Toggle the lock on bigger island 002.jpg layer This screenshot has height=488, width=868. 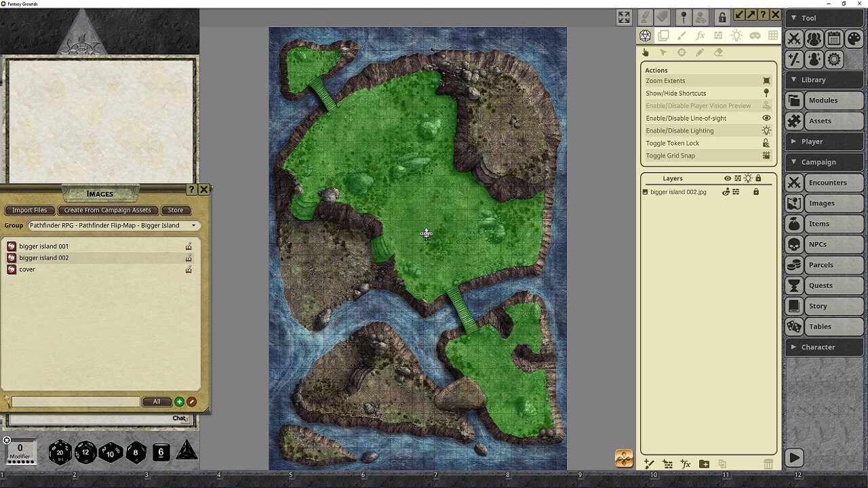(x=756, y=192)
